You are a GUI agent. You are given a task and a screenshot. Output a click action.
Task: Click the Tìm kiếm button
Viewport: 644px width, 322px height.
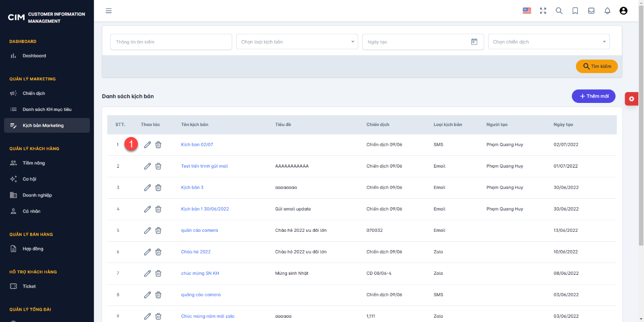(597, 66)
